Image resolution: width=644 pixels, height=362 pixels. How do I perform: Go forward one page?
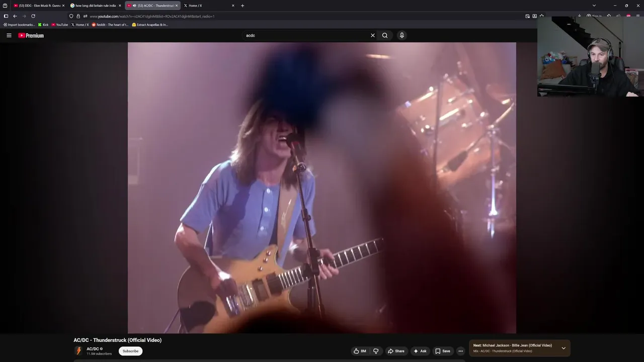24,16
